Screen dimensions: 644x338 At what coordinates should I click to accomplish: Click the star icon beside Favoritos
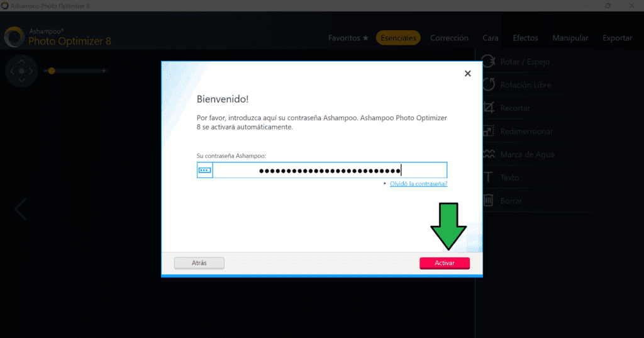(365, 38)
